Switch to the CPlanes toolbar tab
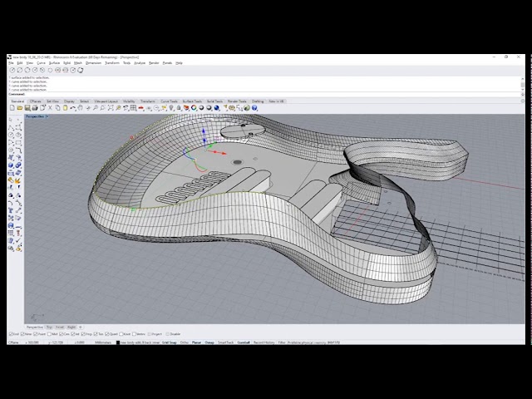The image size is (532, 399). pyautogui.click(x=35, y=101)
